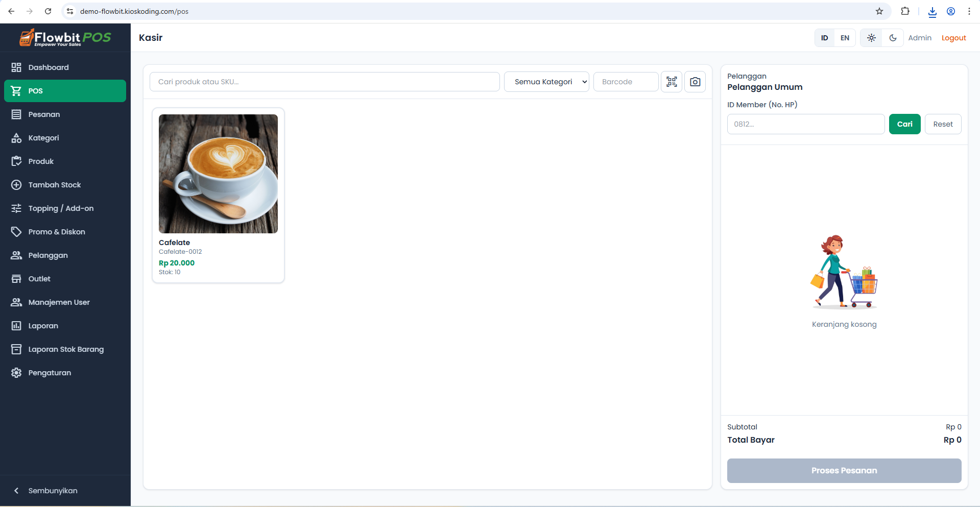This screenshot has height=507, width=980.
Task: Enable dark mode with the moon toggle
Action: pos(892,37)
